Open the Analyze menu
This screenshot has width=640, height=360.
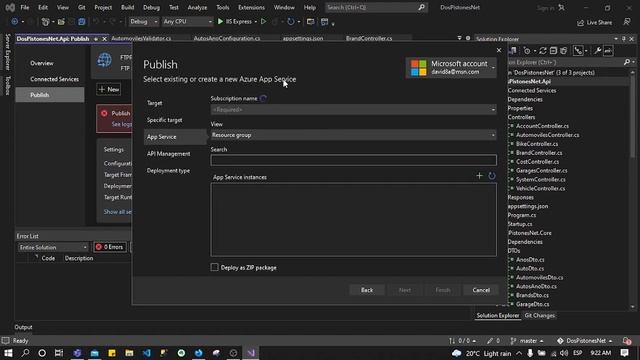(197, 7)
